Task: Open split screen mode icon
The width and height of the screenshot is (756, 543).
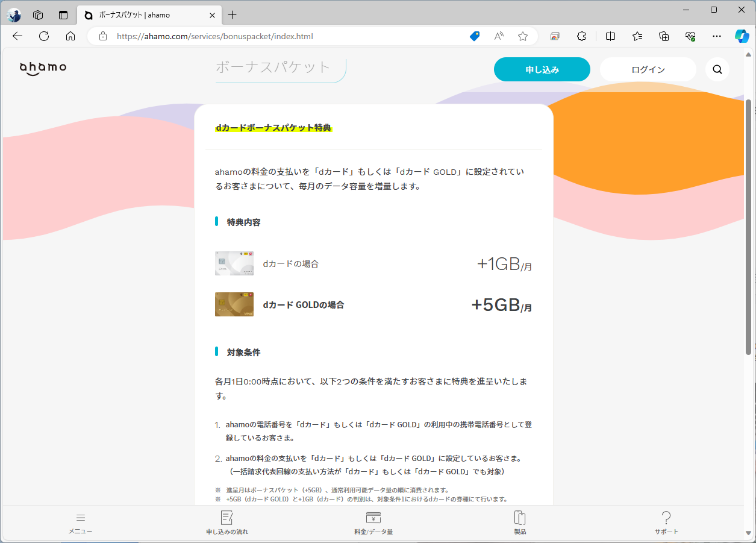Action: (610, 36)
